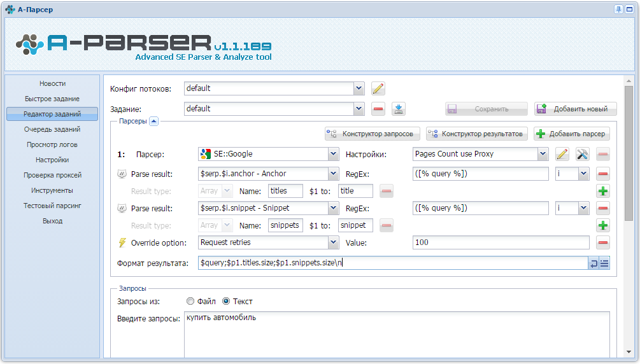The height and width of the screenshot is (364, 640).
Task: Select Редактор заданий menu item
Action: (x=52, y=114)
